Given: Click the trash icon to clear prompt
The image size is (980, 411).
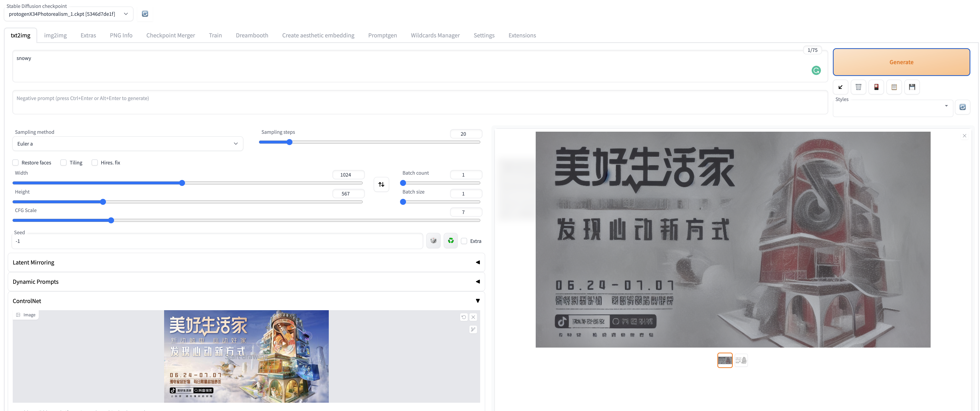Looking at the screenshot, I should click(858, 87).
